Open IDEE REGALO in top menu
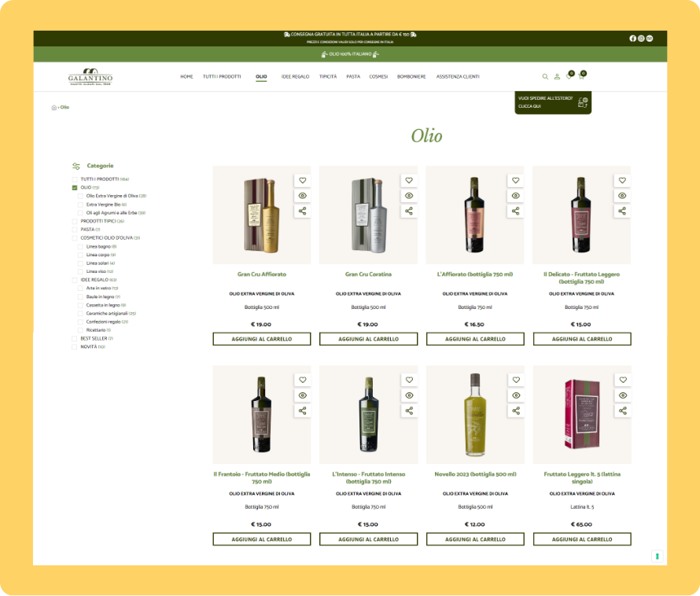Screen dimensions: 700x596 [x=295, y=77]
